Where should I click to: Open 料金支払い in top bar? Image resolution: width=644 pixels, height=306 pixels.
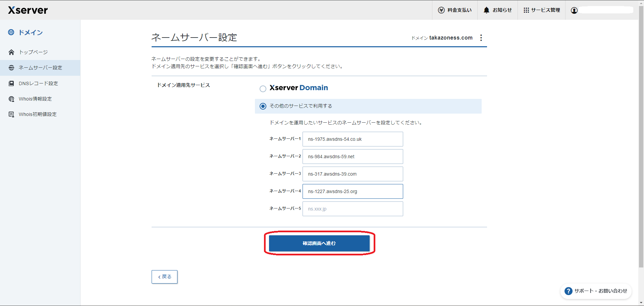[x=455, y=10]
